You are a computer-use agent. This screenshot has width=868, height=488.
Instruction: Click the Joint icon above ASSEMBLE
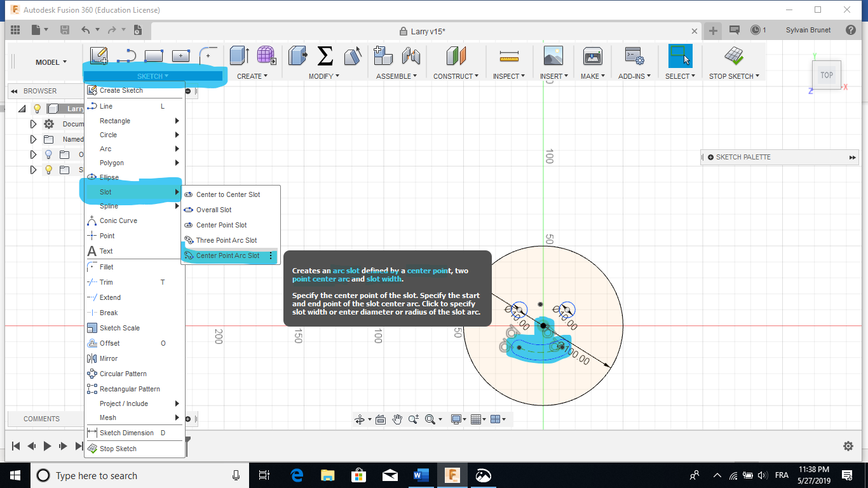pos(410,56)
